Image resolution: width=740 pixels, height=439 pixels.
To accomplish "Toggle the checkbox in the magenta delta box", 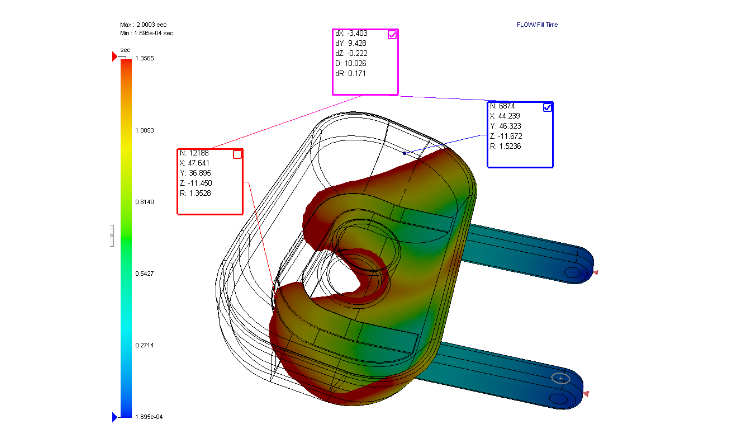I will click(392, 35).
